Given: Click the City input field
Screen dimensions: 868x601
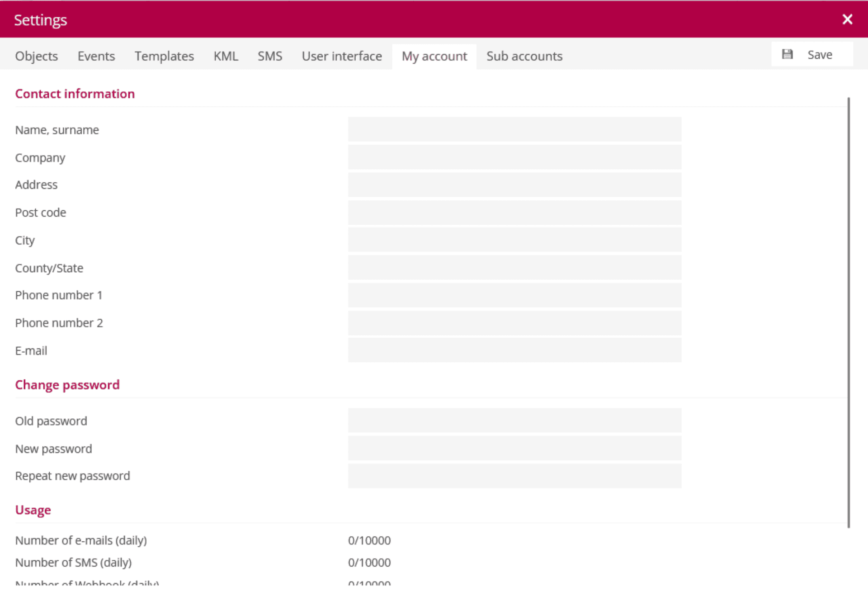Looking at the screenshot, I should coord(514,240).
